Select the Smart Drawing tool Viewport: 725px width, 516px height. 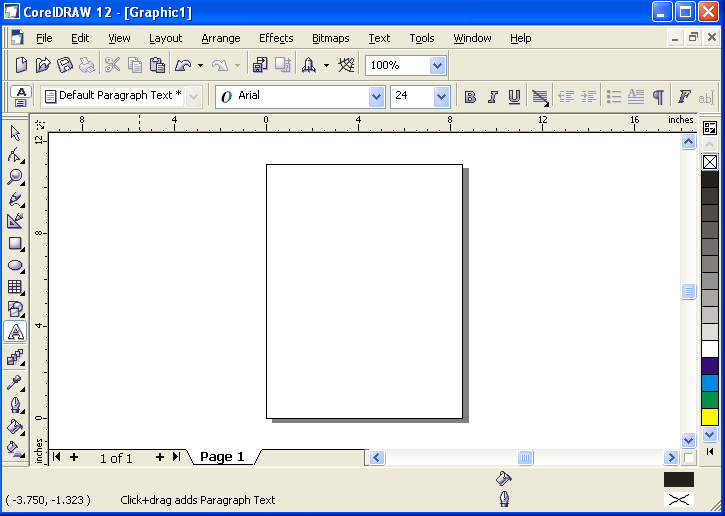point(15,221)
